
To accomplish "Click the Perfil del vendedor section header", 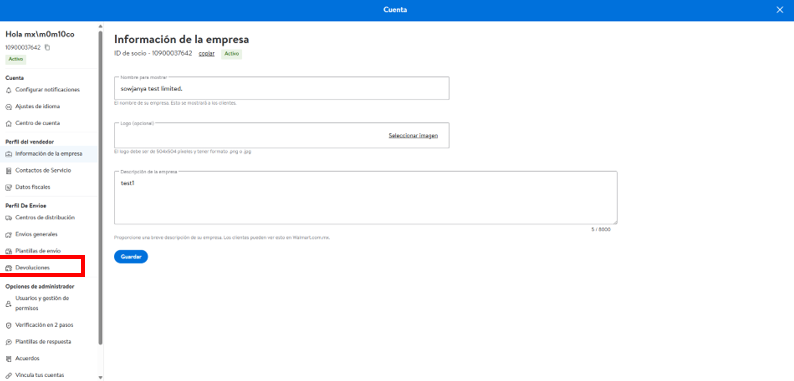I will 29,142.
